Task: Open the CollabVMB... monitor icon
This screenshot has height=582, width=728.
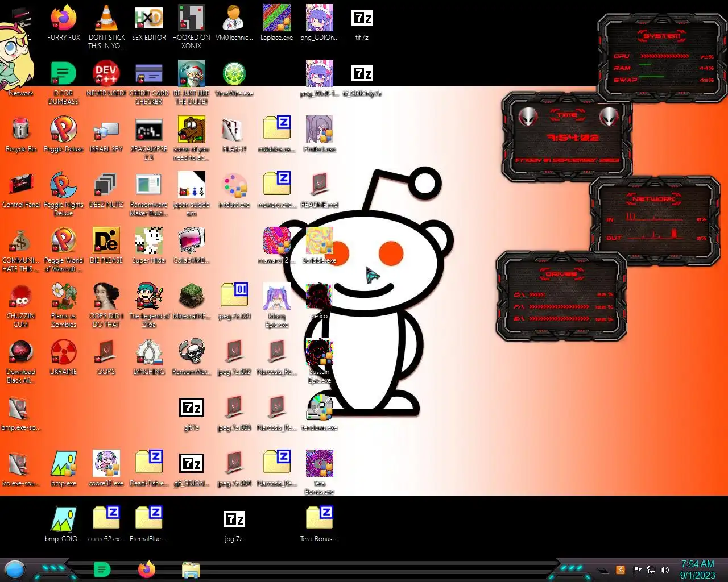Action: (192, 245)
